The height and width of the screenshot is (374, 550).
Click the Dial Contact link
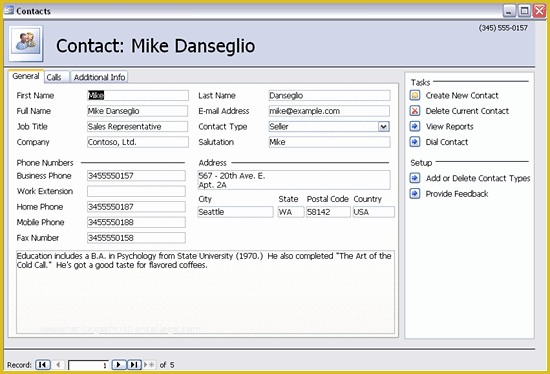[x=447, y=142]
